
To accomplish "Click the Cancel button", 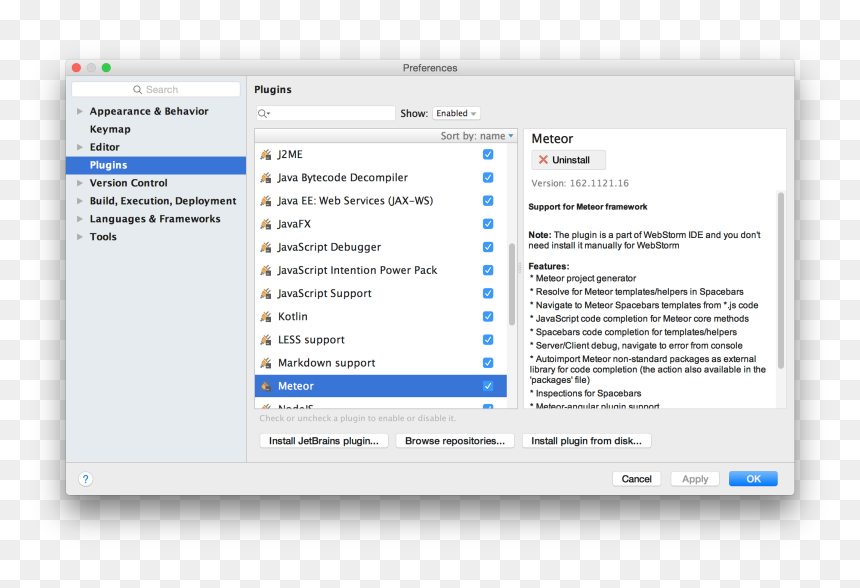I will click(x=636, y=479).
